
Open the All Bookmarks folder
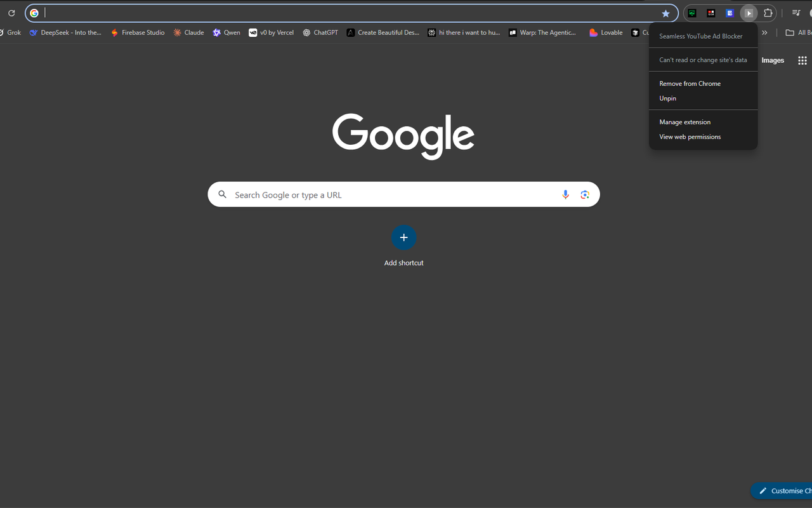click(x=799, y=32)
